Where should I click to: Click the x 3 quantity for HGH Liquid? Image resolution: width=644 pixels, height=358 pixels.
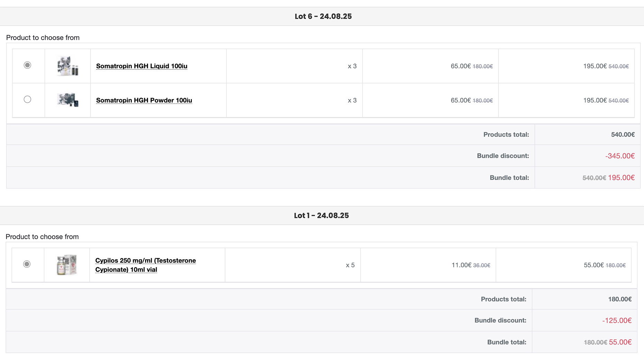[352, 66]
